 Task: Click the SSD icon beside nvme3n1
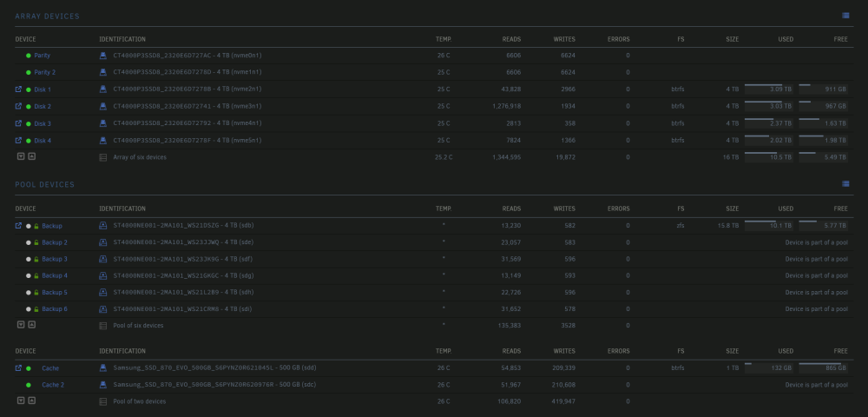click(102, 106)
